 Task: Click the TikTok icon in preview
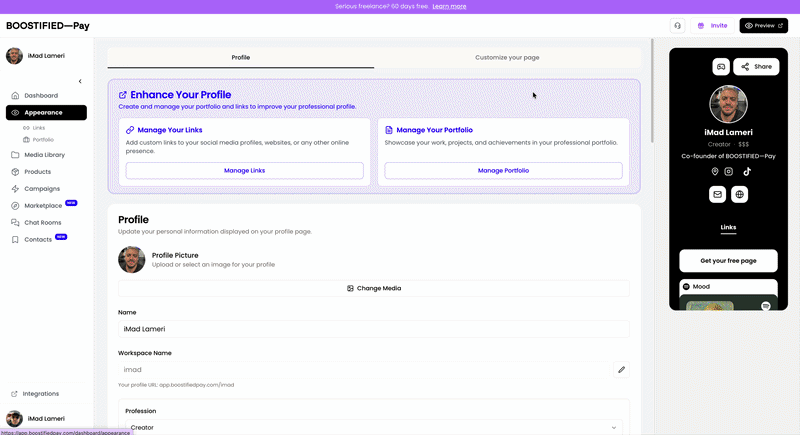pyautogui.click(x=747, y=172)
